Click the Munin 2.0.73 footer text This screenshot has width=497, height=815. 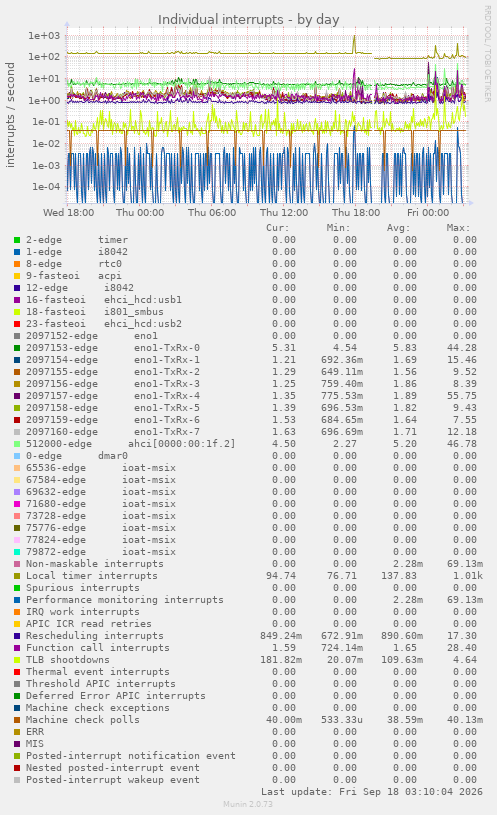(248, 805)
